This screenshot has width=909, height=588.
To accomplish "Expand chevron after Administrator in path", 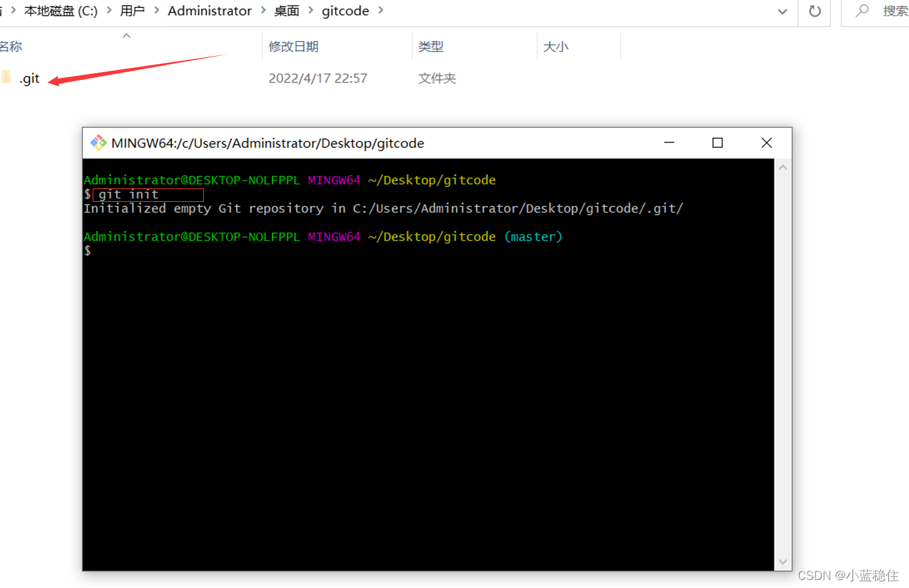I will (264, 11).
